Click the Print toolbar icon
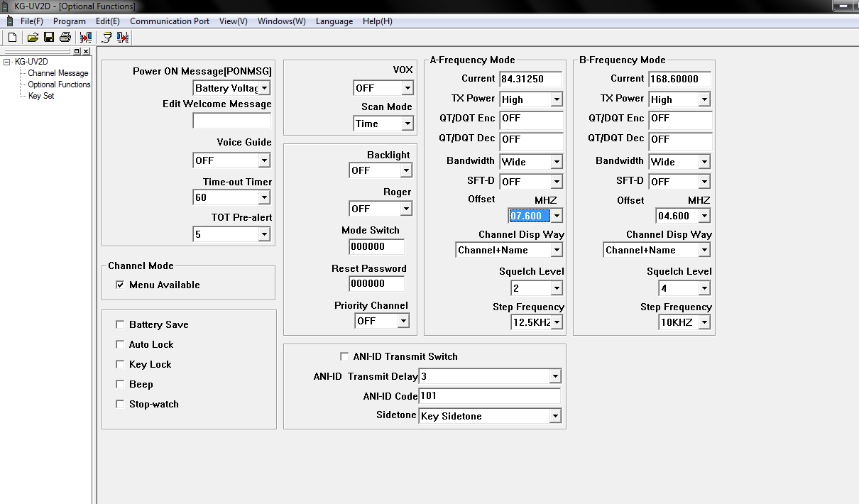 (x=65, y=37)
